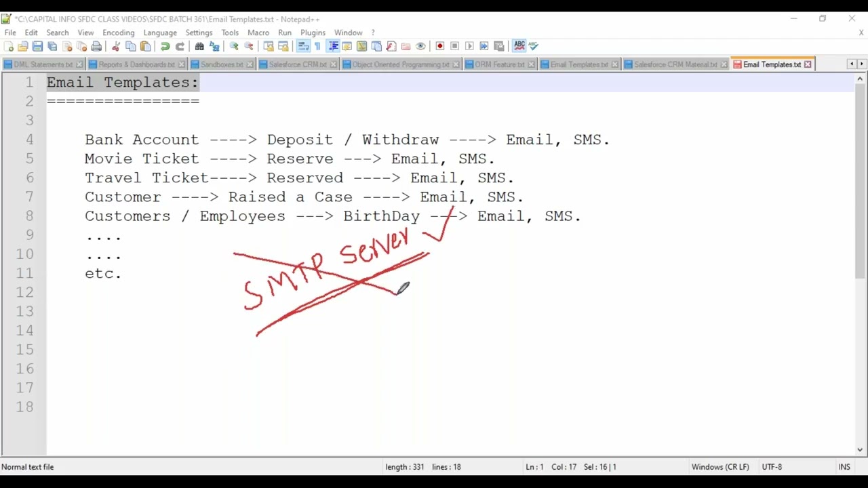
Task: Start macro recording with red dot
Action: click(x=440, y=46)
